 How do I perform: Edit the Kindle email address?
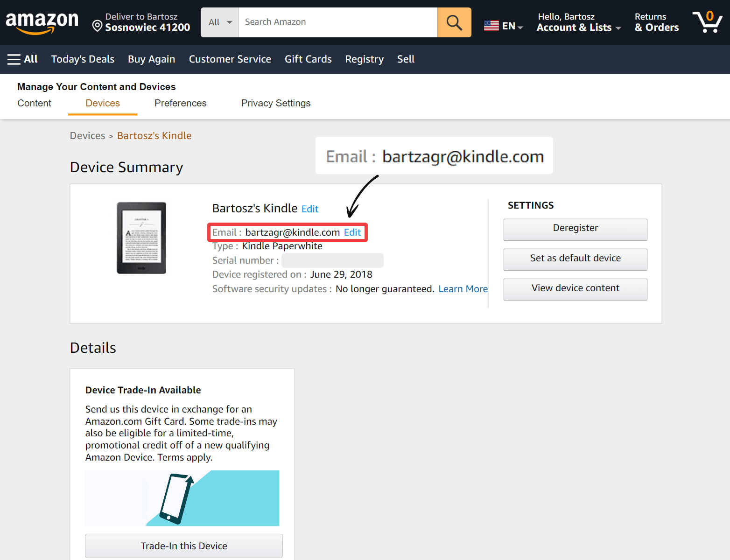pyautogui.click(x=352, y=232)
